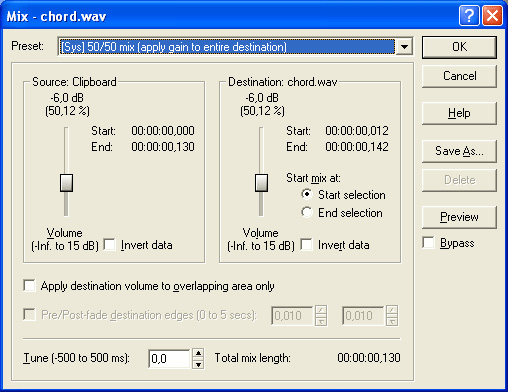This screenshot has height=392, width=508.
Task: Click Save As to store preset
Action: 459,151
